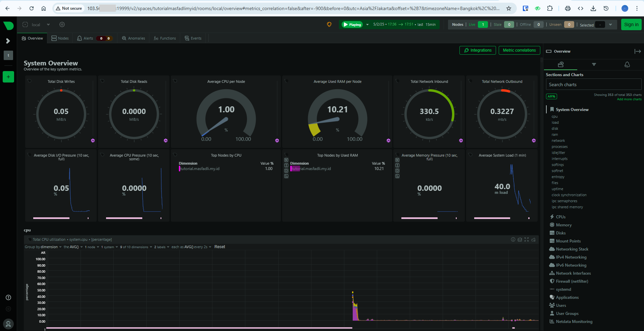Open the room settings gear icon
This screenshot has width=644, height=331.
pos(62,24)
